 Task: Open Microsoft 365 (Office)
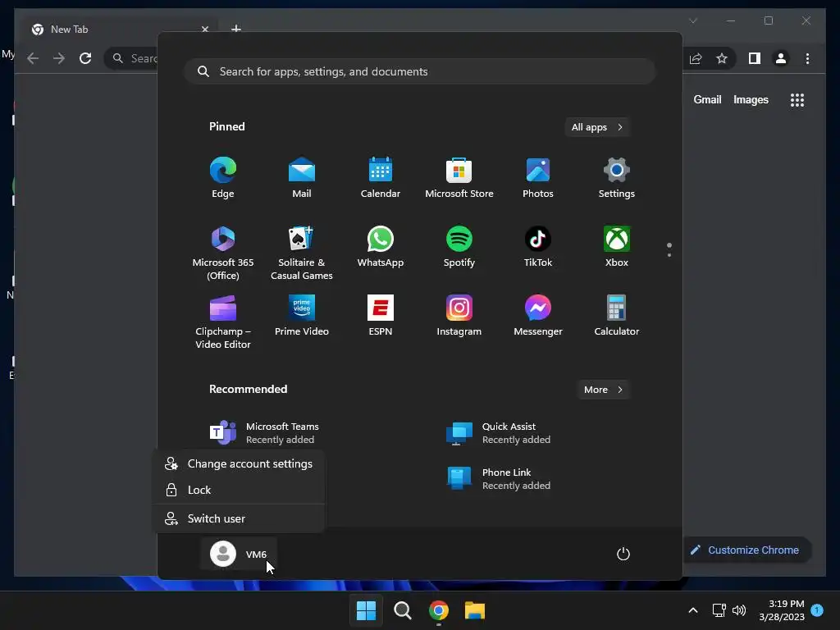(223, 253)
